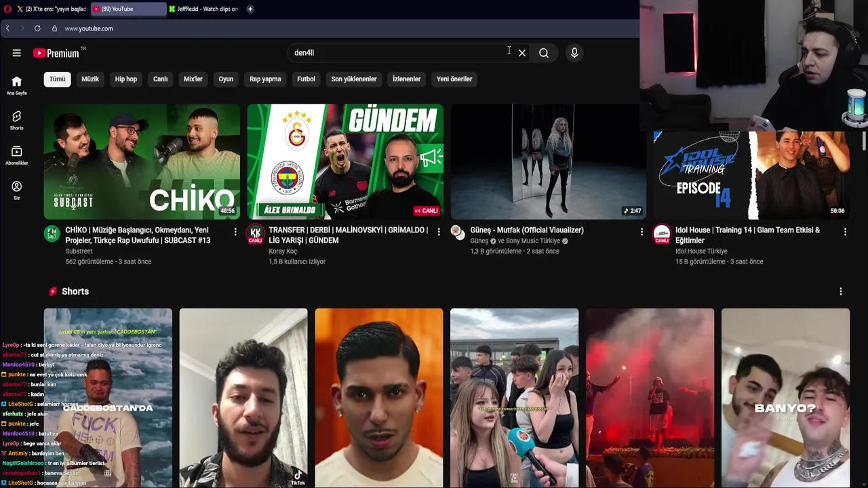
Task: Switch to the JeffRedd Watch clips browser tab
Action: [x=203, y=9]
